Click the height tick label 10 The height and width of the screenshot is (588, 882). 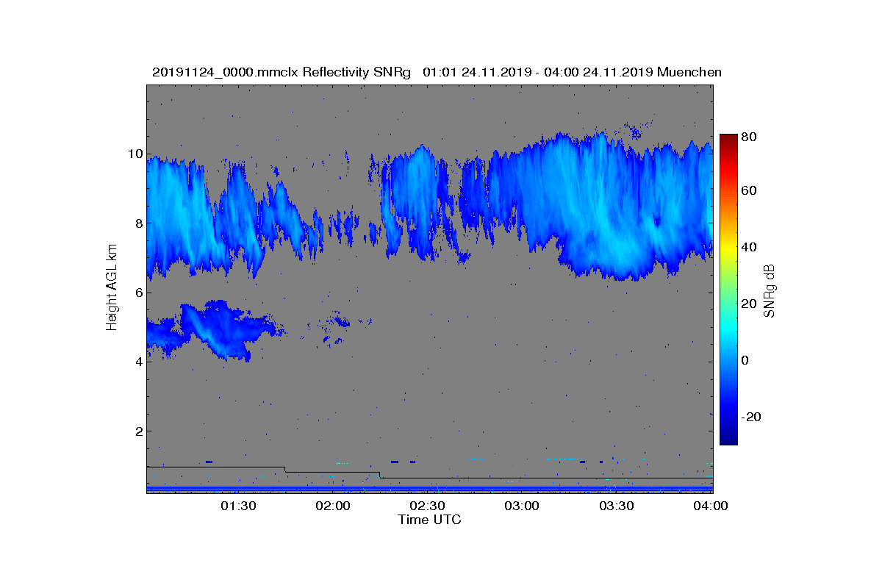135,154
